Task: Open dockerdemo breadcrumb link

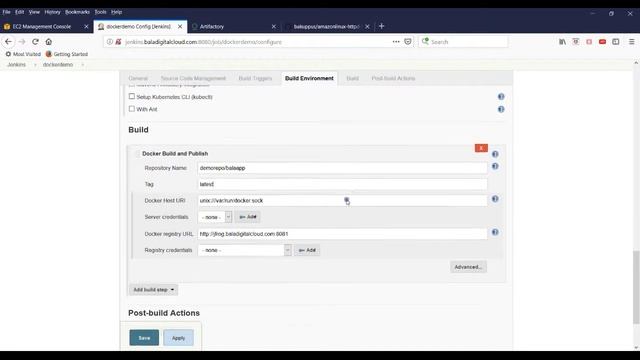Action: (58, 65)
